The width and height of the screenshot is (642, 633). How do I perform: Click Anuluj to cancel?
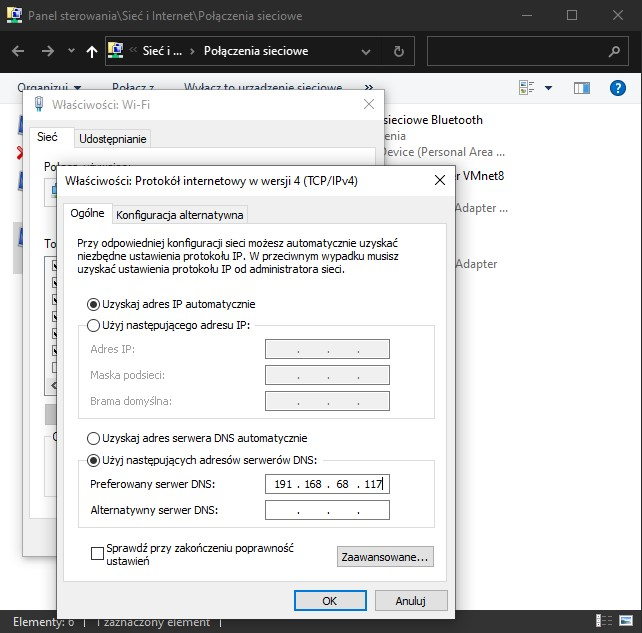[411, 601]
